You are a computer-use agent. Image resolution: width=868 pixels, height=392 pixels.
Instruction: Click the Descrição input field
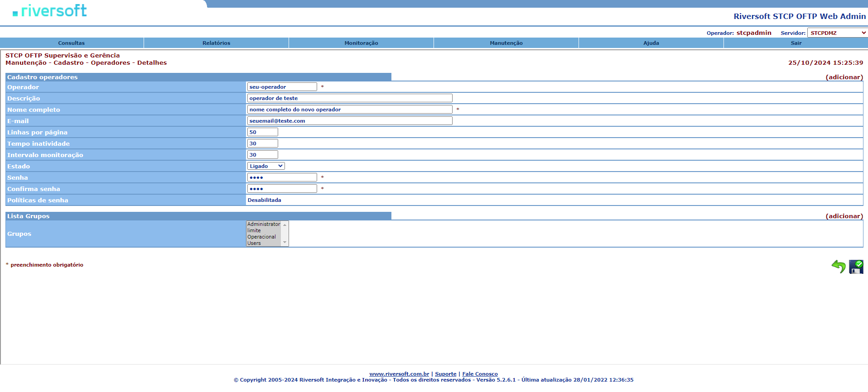pyautogui.click(x=350, y=98)
